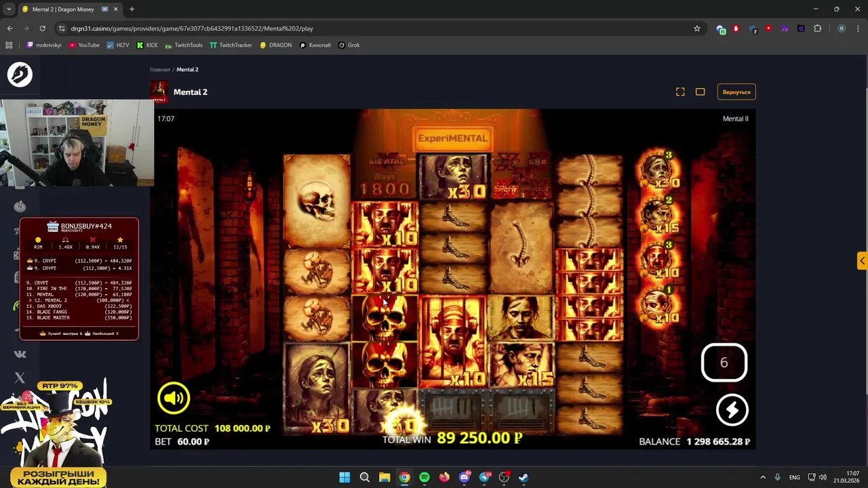This screenshot has width=868, height=488.
Task: Click the BONUSBUY#424 overlay header
Action: [79, 226]
